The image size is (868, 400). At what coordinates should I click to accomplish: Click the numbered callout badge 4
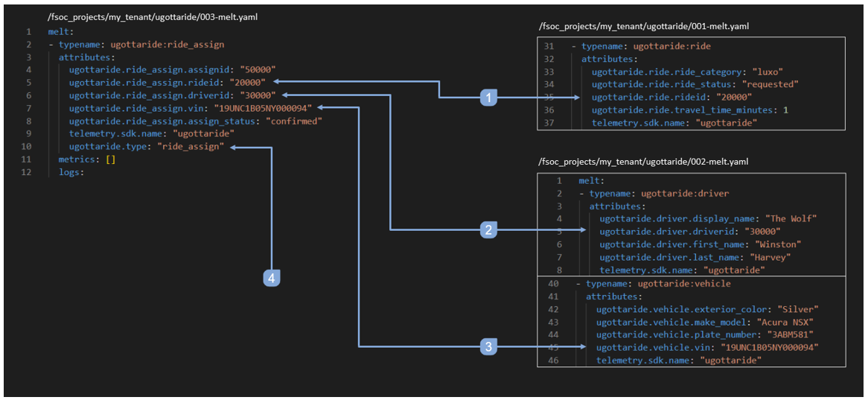[x=272, y=278]
